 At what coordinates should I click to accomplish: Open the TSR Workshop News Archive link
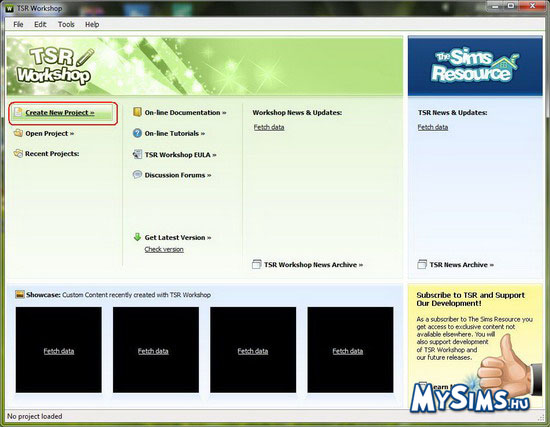[x=313, y=265]
